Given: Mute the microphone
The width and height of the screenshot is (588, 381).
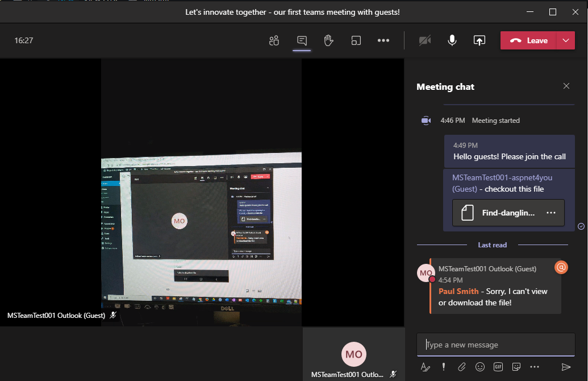Looking at the screenshot, I should tap(452, 40).
